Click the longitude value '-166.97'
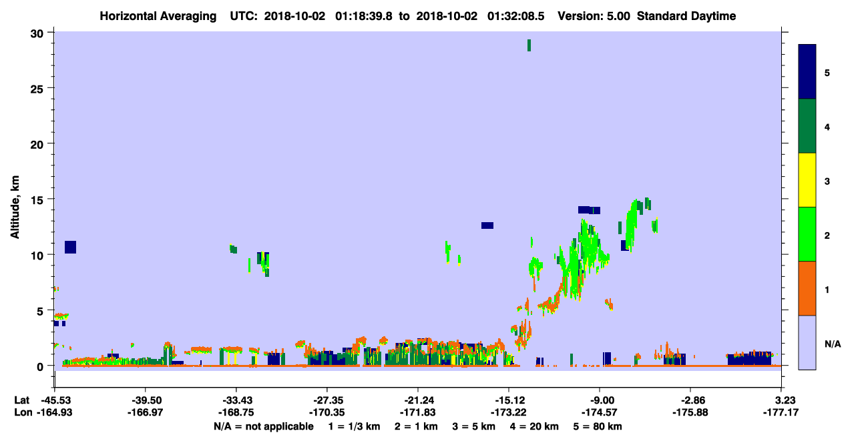This screenshot has height=445, width=868. (146, 412)
